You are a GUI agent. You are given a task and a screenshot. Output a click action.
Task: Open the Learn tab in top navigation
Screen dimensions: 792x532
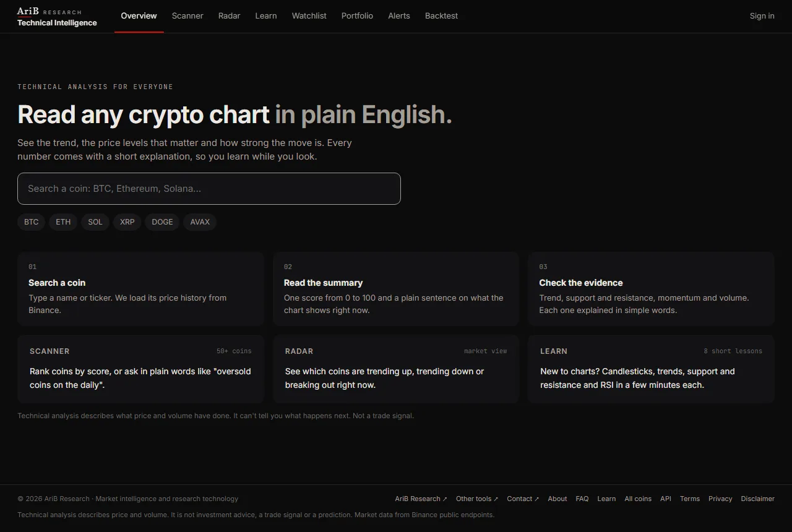tap(266, 16)
